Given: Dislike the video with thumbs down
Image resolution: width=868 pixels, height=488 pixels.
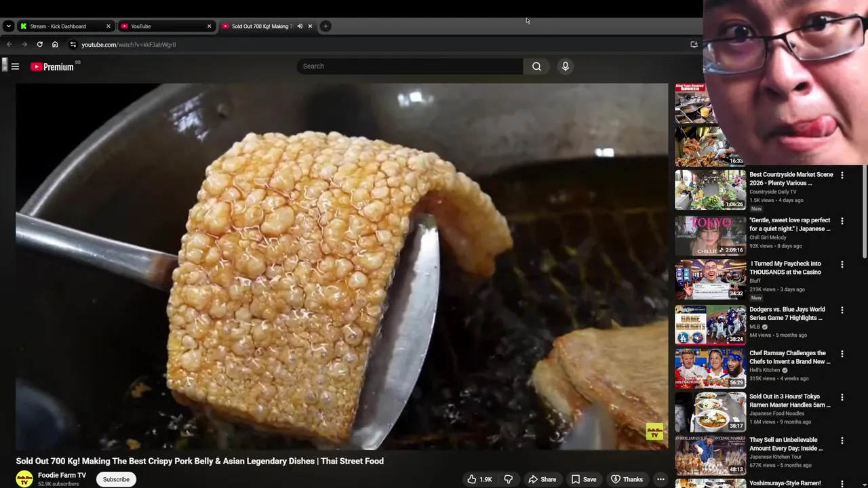Looking at the screenshot, I should (x=508, y=479).
